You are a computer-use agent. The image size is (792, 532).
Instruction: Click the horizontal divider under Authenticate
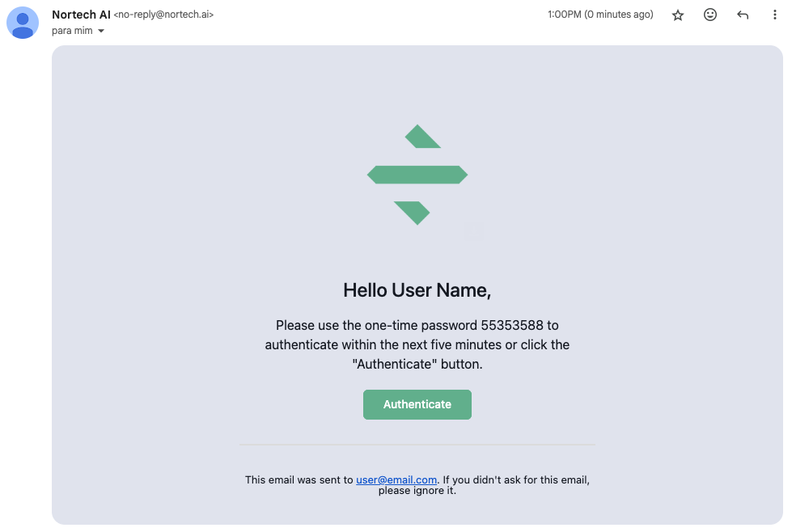pyautogui.click(x=417, y=445)
